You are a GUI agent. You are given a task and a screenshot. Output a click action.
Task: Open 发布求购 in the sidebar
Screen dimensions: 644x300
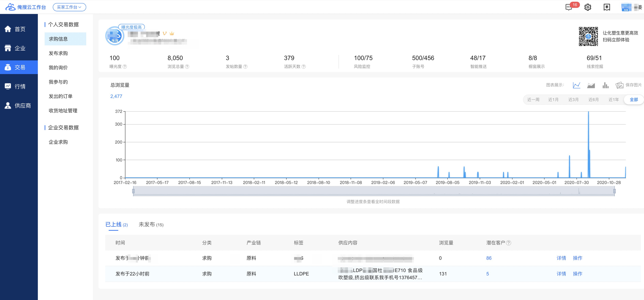[58, 53]
